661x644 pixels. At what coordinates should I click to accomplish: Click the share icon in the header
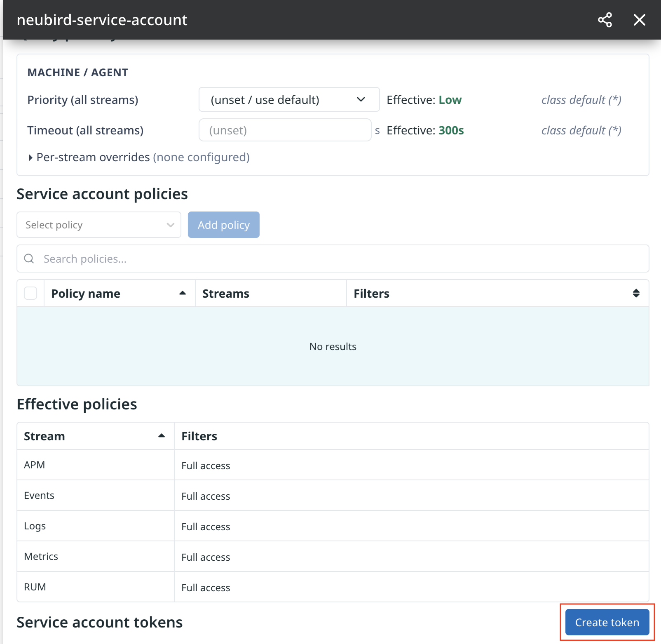(x=605, y=20)
